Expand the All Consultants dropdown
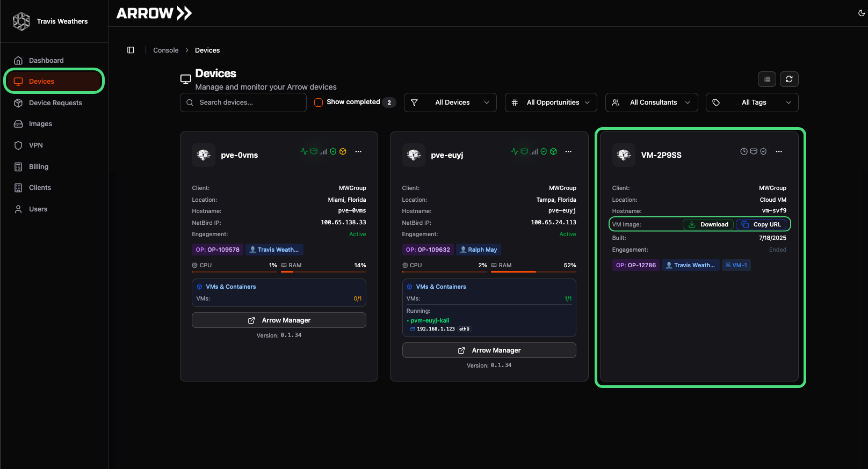This screenshot has width=868, height=469. click(x=652, y=102)
